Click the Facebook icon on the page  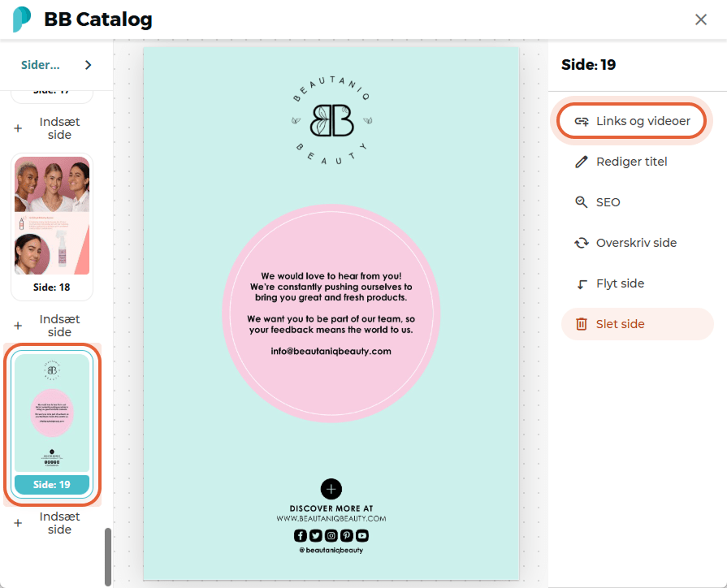coord(301,535)
